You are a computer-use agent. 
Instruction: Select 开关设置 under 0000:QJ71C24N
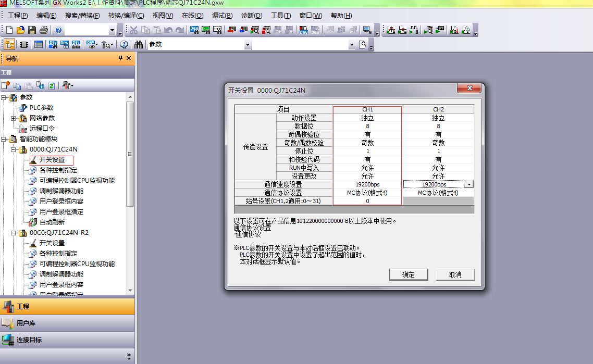tap(52, 160)
